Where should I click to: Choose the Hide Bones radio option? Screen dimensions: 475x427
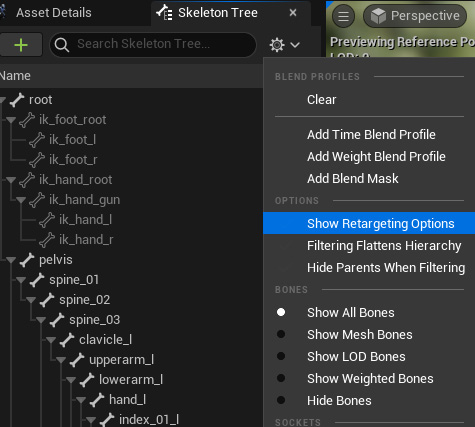click(281, 400)
